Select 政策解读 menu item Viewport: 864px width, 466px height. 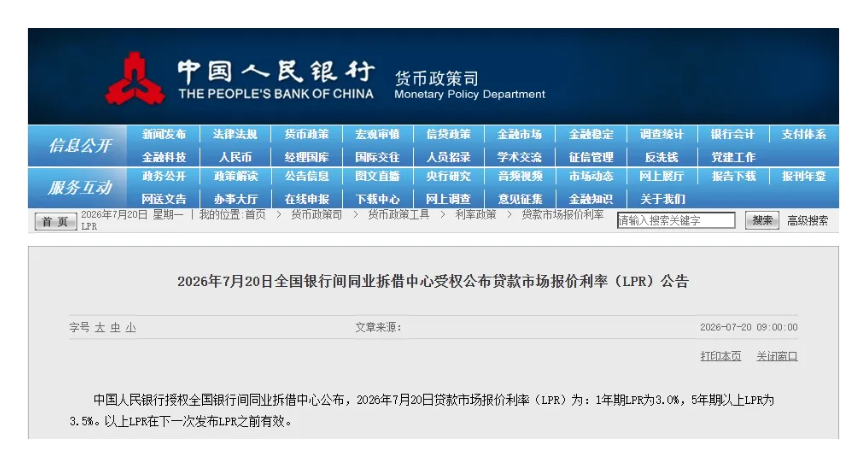tap(235, 176)
